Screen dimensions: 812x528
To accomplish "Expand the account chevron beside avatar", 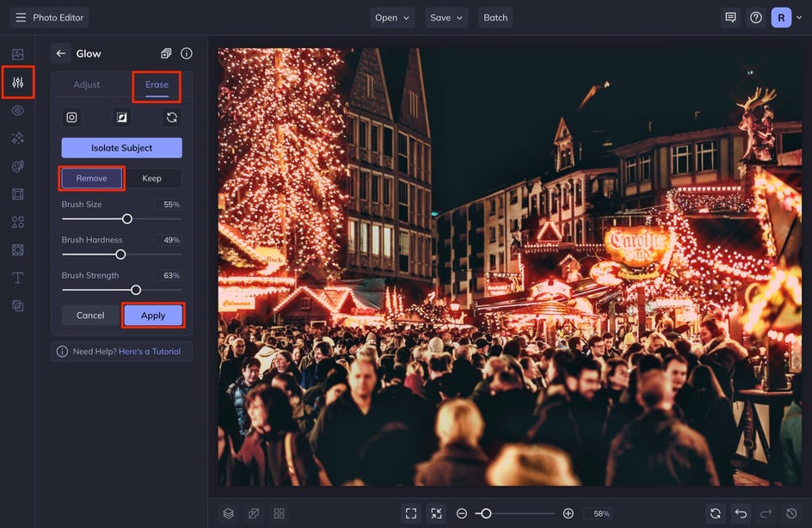I will (x=800, y=17).
